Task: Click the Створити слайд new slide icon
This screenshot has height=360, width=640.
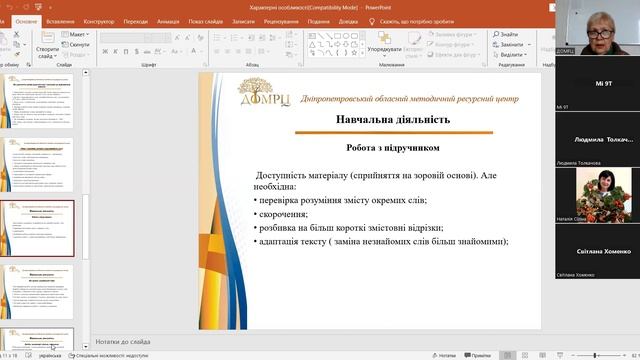Action: (x=48, y=38)
